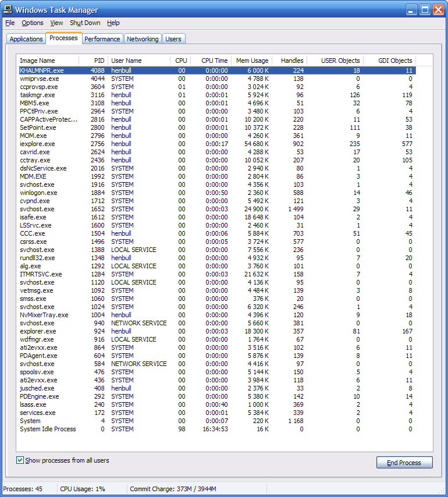448x497 pixels.
Task: Select the dsNcService.exe process
Action: pos(217,168)
